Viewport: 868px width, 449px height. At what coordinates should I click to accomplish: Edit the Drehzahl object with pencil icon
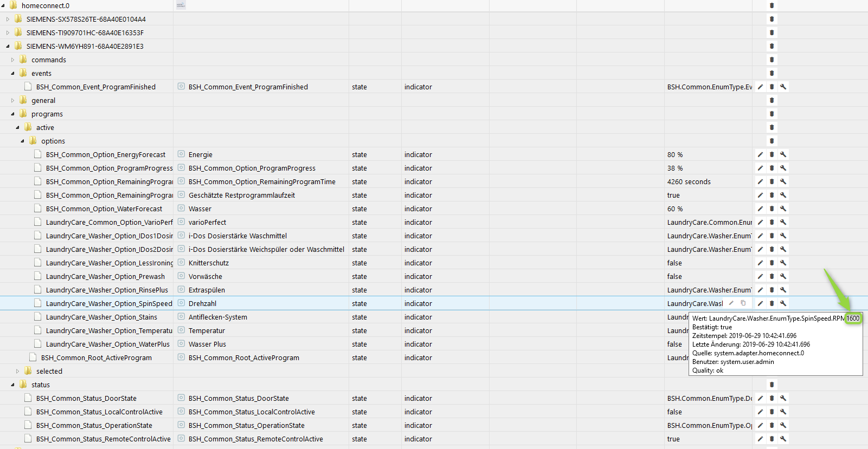coord(760,303)
